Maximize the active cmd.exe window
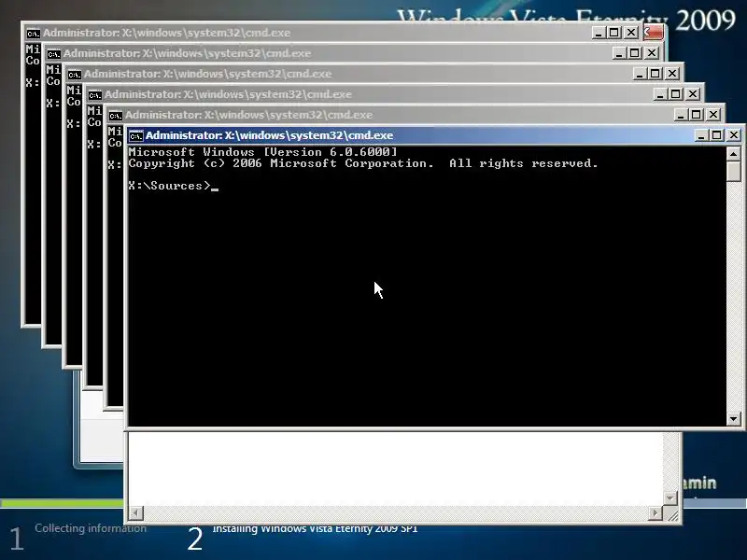747x560 pixels. pos(716,135)
